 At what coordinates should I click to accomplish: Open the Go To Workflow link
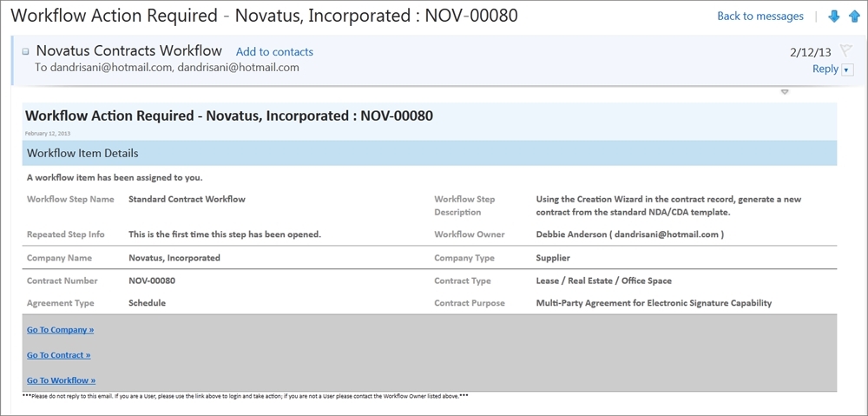61,380
